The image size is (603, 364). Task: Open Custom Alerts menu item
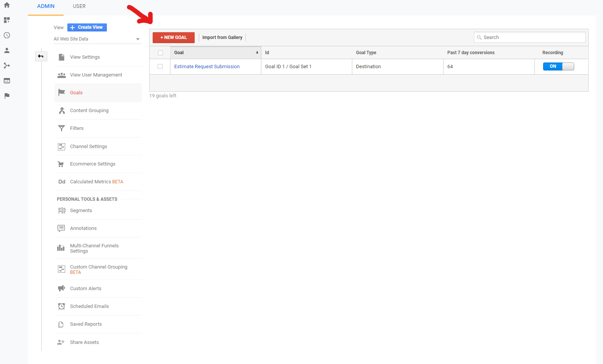click(98, 289)
